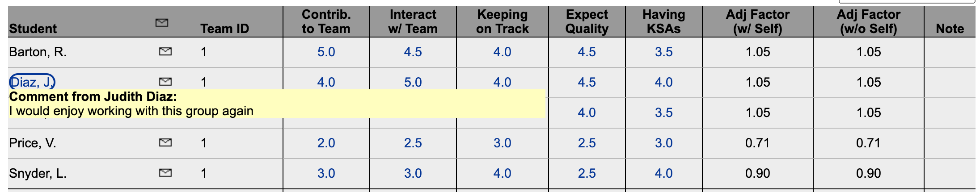Open Diaz's Expect Quality score 4.5

click(587, 82)
